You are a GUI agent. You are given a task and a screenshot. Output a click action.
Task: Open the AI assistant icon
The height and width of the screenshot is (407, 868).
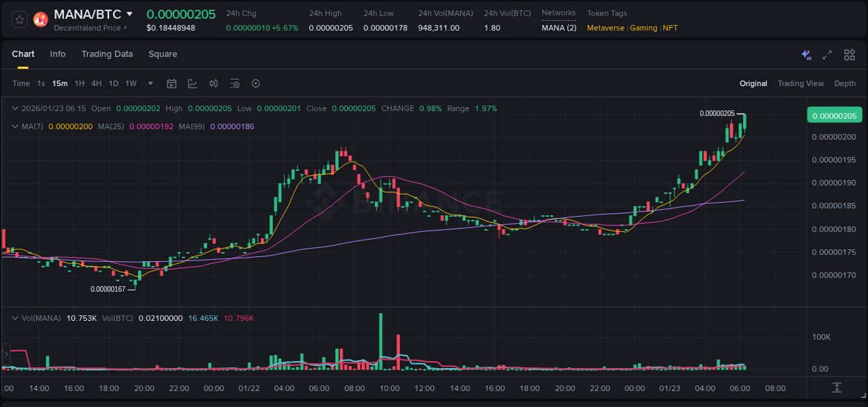[806, 54]
